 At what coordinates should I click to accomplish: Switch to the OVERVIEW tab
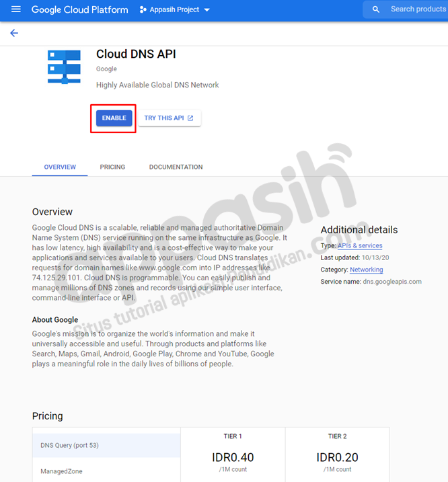(60, 167)
